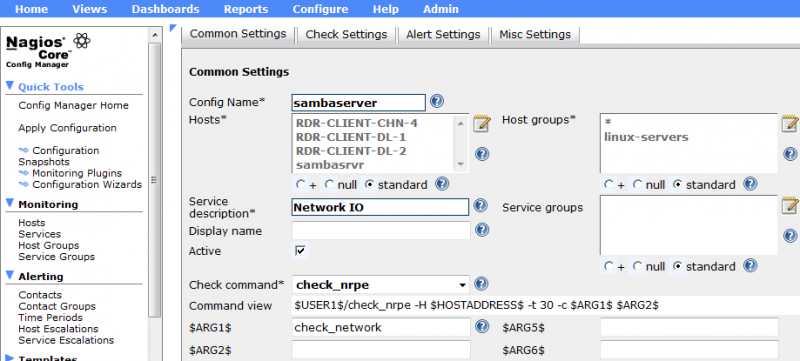Open the Configure menu
The height and width of the screenshot is (361, 800).
(320, 9)
